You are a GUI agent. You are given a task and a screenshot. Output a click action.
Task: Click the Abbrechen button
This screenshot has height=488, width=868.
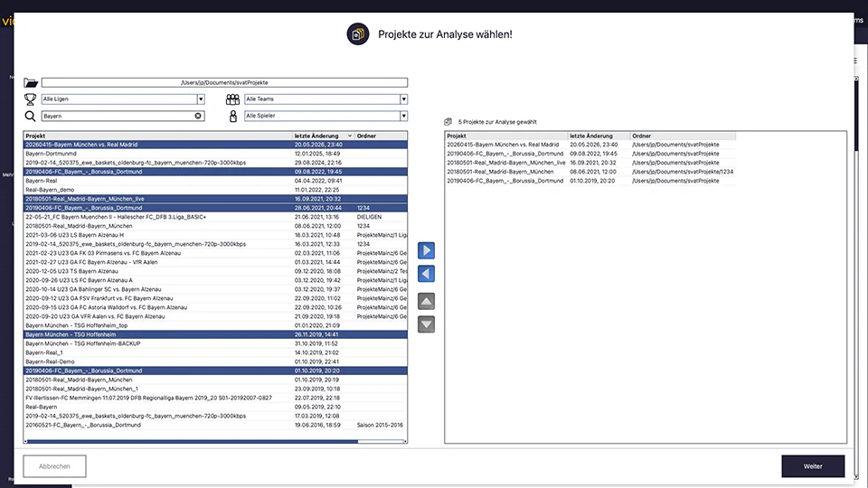point(54,466)
